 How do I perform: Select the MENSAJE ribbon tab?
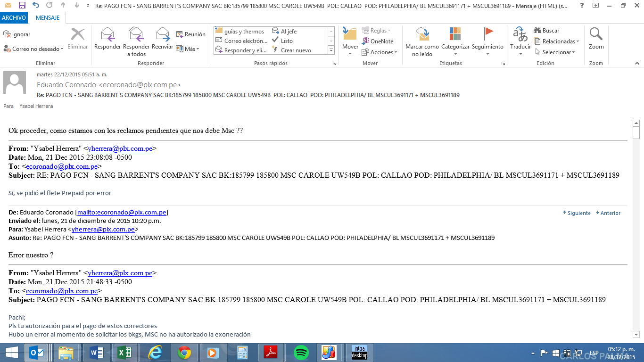point(48,18)
